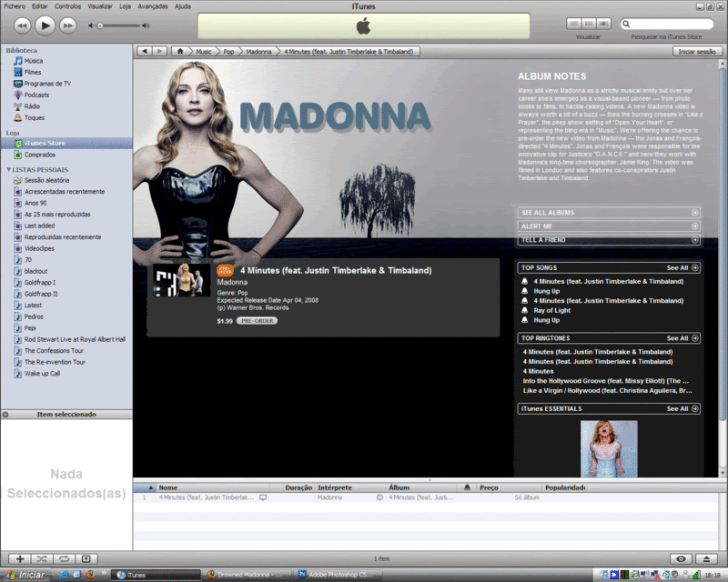See all Top Ringtones
This screenshot has width=728, height=582.
tap(682, 338)
